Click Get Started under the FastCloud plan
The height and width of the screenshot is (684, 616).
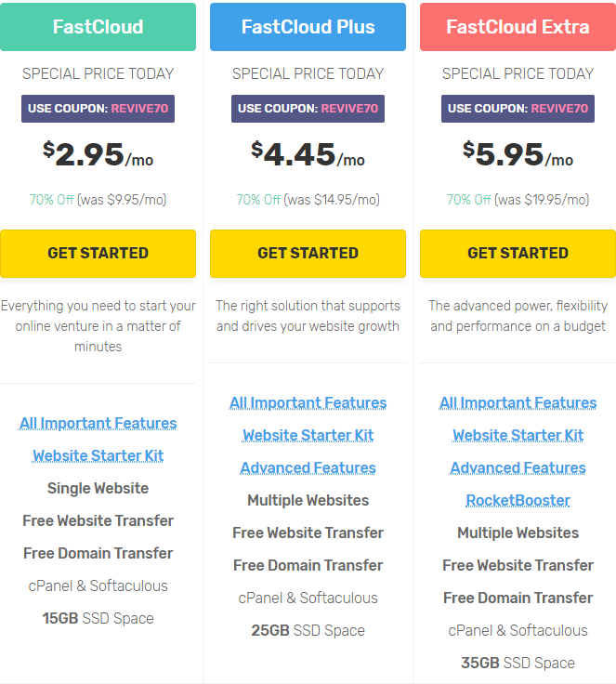point(98,253)
